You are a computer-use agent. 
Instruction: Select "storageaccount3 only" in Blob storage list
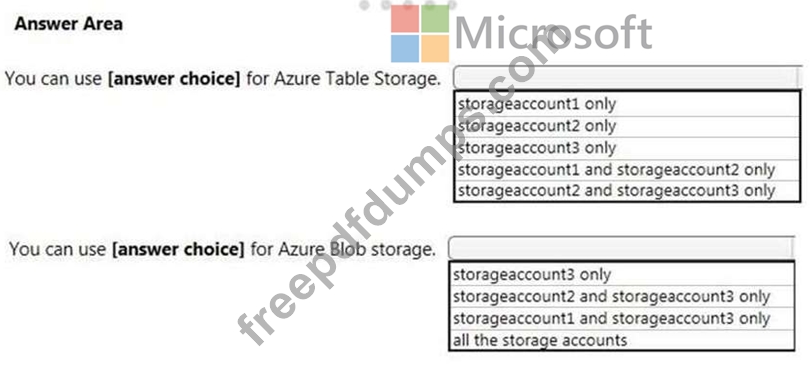[x=621, y=274]
